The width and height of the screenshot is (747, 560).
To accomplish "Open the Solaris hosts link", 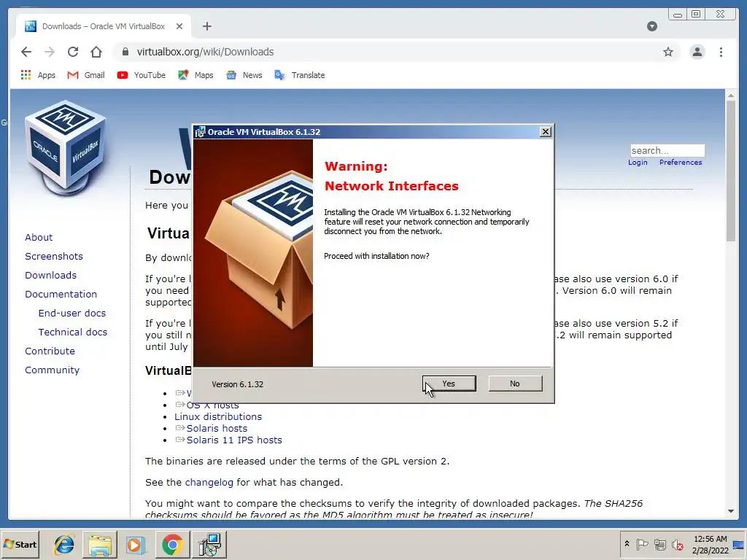I will pyautogui.click(x=217, y=428).
